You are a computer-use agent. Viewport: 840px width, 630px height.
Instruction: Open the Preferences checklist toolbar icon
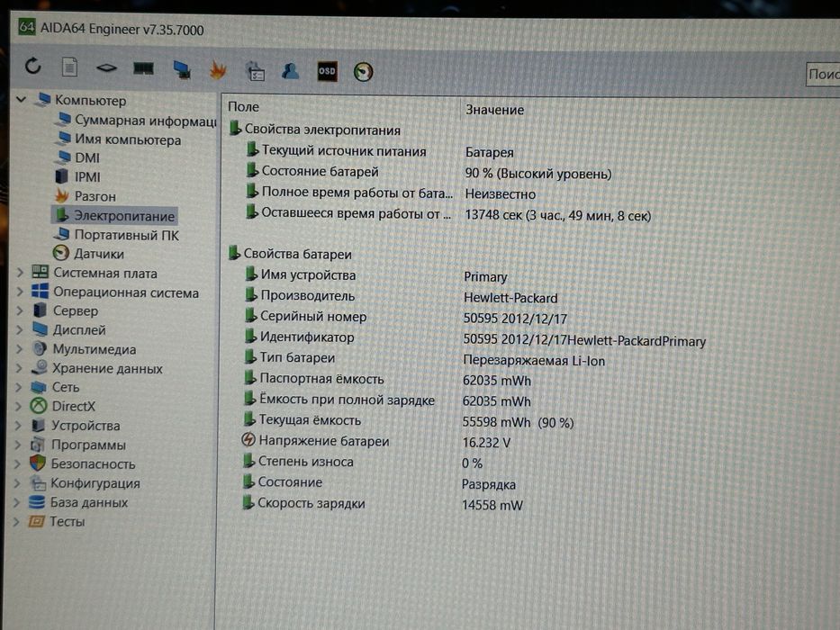point(255,71)
